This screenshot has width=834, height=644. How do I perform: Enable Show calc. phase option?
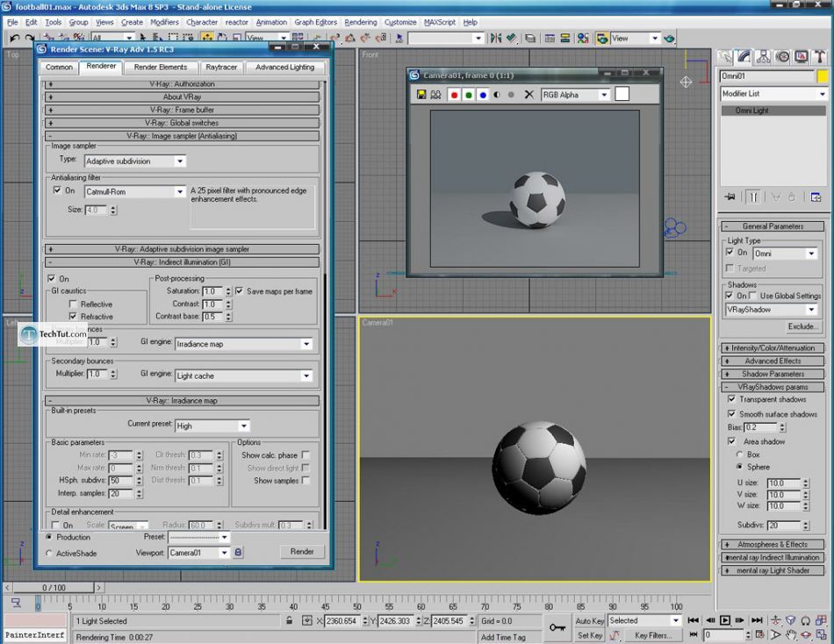[306, 454]
